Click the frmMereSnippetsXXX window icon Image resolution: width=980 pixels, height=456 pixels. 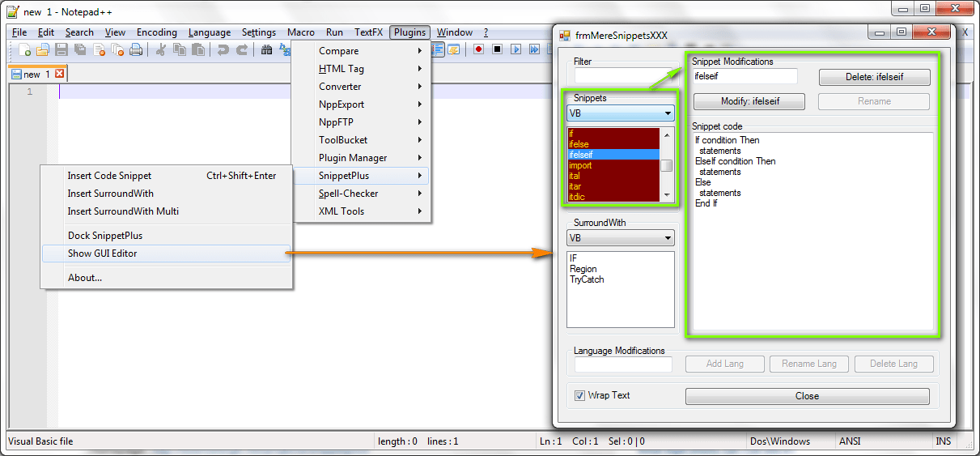pyautogui.click(x=565, y=36)
